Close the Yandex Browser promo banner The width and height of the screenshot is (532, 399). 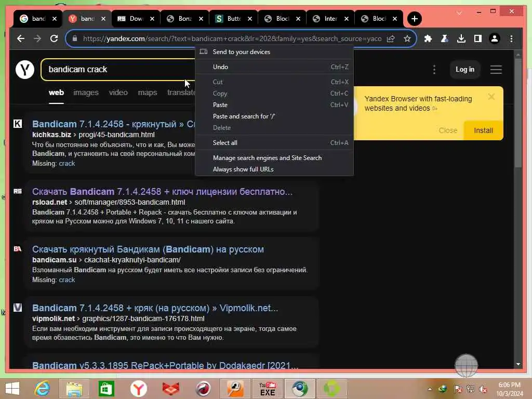(x=491, y=97)
